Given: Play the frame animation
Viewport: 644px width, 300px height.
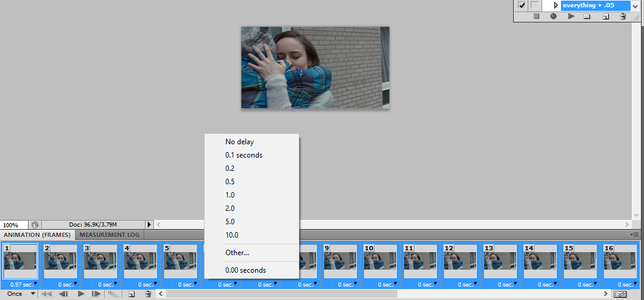Looking at the screenshot, I should (81, 294).
